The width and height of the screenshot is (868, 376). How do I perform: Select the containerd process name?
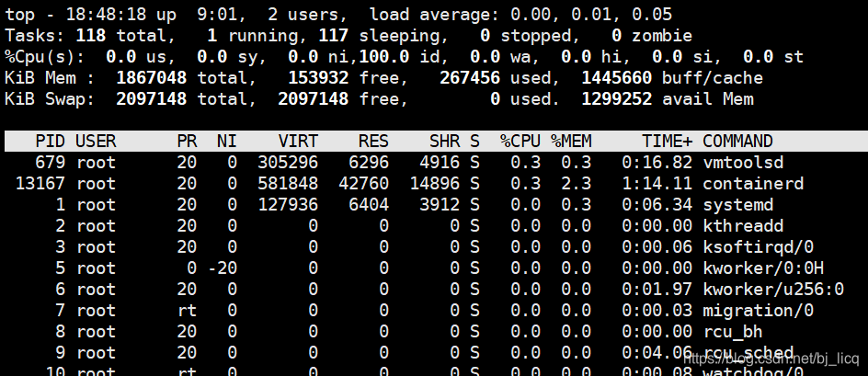click(x=753, y=183)
